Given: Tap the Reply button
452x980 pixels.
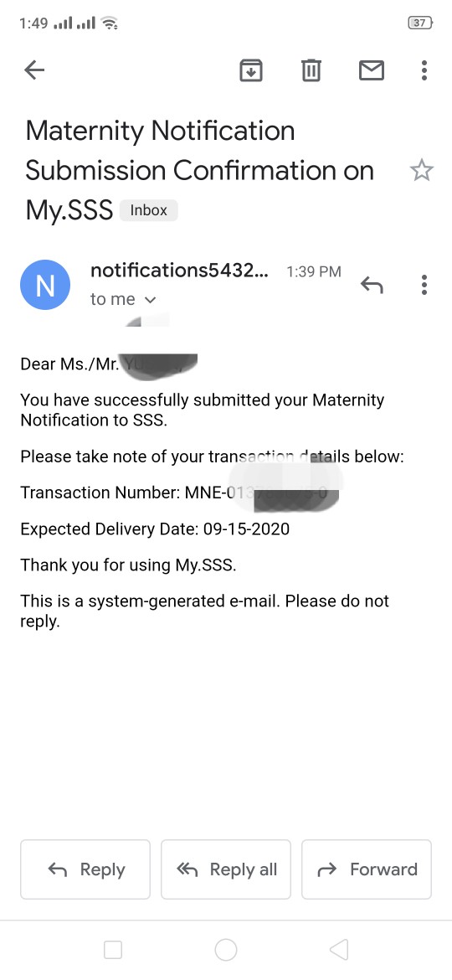Looking at the screenshot, I should [85, 869].
